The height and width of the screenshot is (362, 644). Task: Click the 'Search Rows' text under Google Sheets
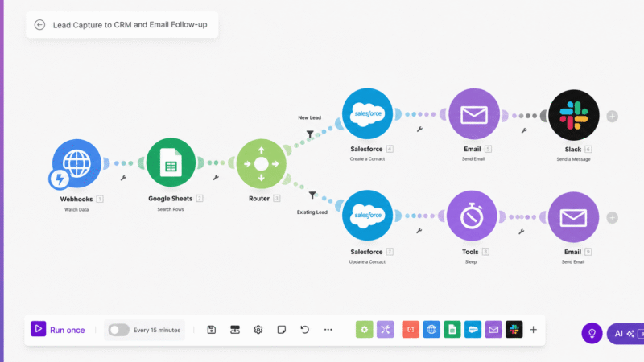pos(171,209)
